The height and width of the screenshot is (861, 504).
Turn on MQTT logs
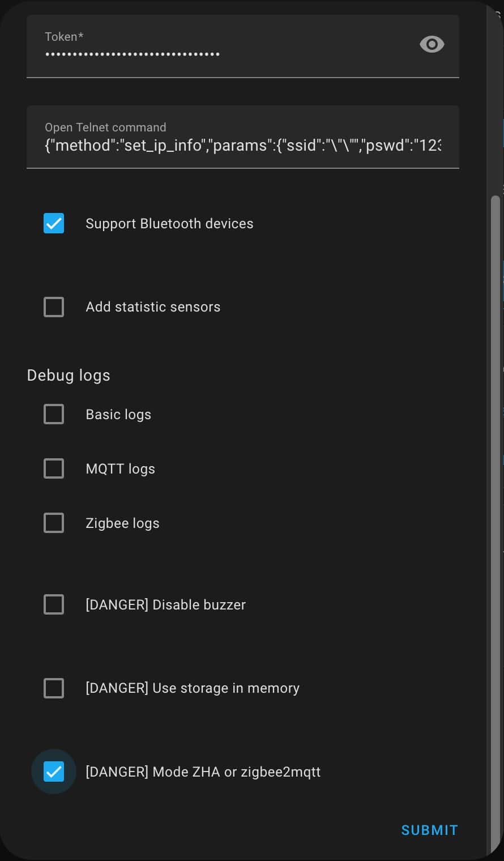coord(54,468)
